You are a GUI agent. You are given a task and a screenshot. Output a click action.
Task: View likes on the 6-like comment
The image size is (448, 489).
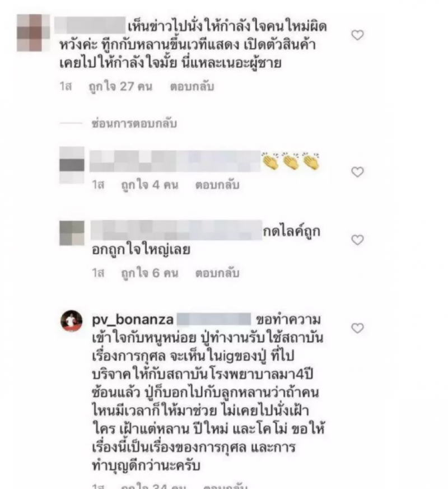(150, 273)
